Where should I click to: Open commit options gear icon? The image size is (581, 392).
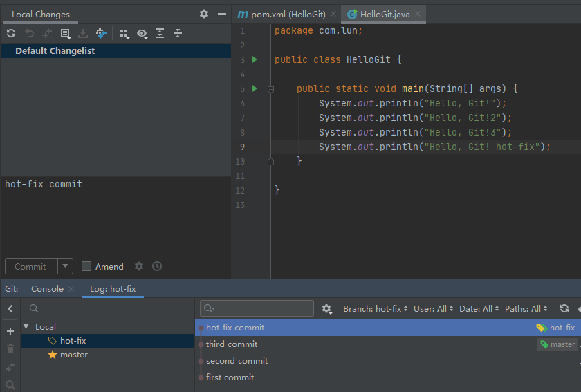(x=139, y=266)
